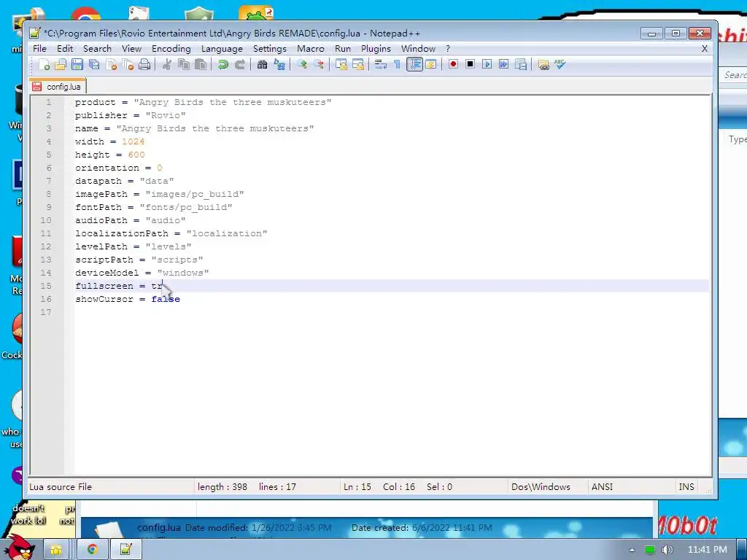Click the Notepad++ taskbar button
Viewport: 747px width, 560px height.
tap(125, 550)
